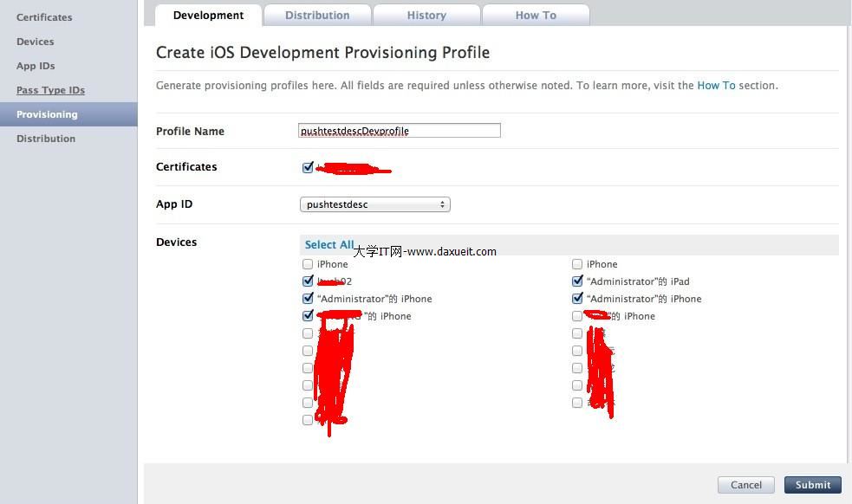Viewport: 852px width, 504px height.
Task: Check the iPhone checkbox in right column
Action: click(x=577, y=264)
